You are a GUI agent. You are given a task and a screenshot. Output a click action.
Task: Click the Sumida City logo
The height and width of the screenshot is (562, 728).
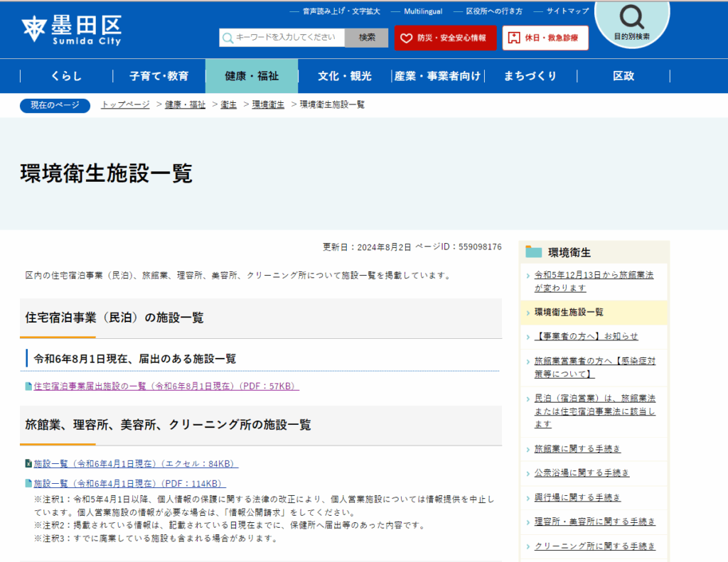71,29
